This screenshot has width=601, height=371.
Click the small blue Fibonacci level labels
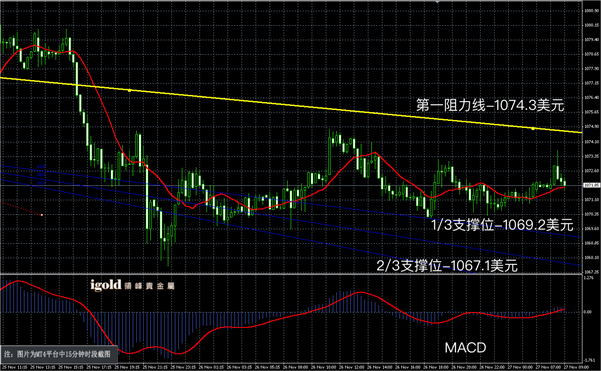point(41,174)
